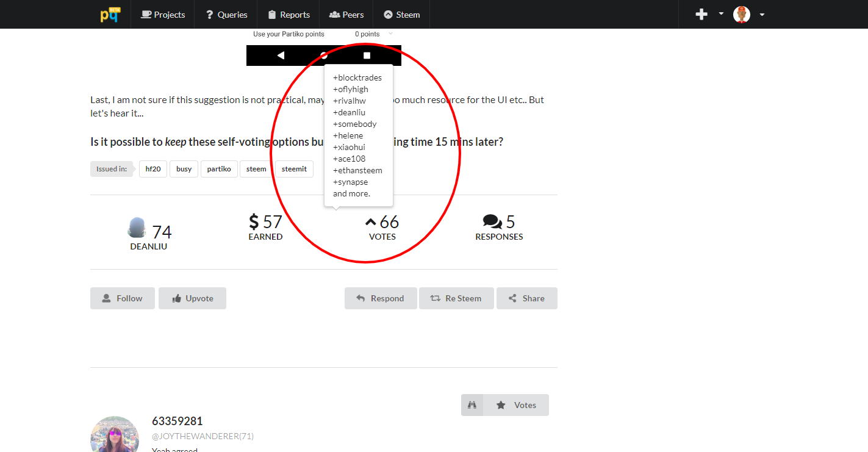This screenshot has width=868, height=452.
Task: Click "and more." in the voters popup
Action: pyautogui.click(x=352, y=193)
